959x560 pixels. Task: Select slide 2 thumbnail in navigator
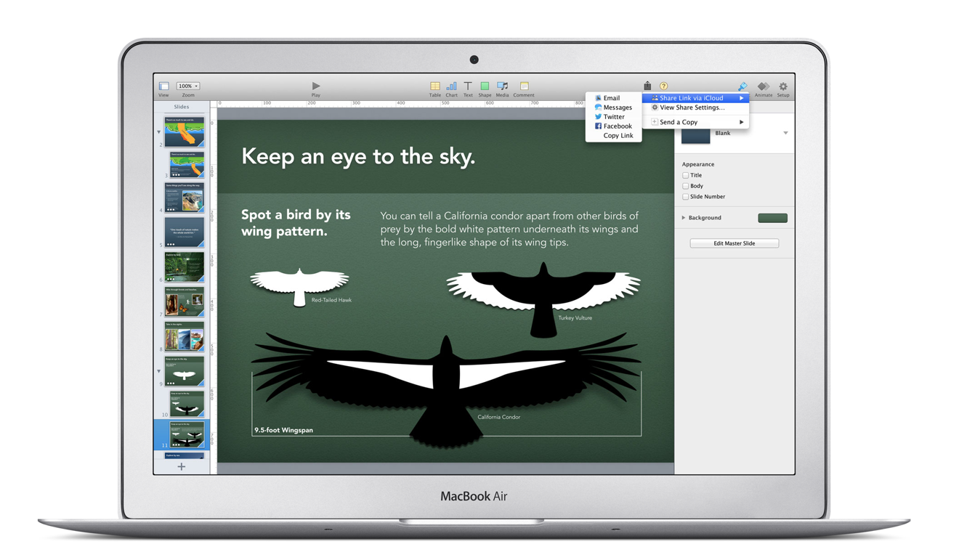click(x=185, y=131)
